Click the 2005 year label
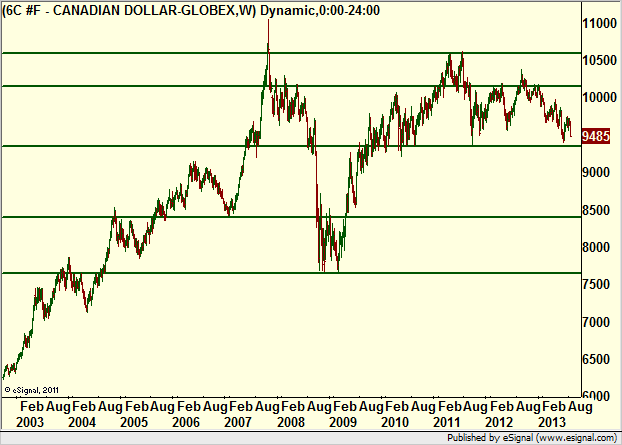The width and height of the screenshot is (622, 445). (134, 422)
